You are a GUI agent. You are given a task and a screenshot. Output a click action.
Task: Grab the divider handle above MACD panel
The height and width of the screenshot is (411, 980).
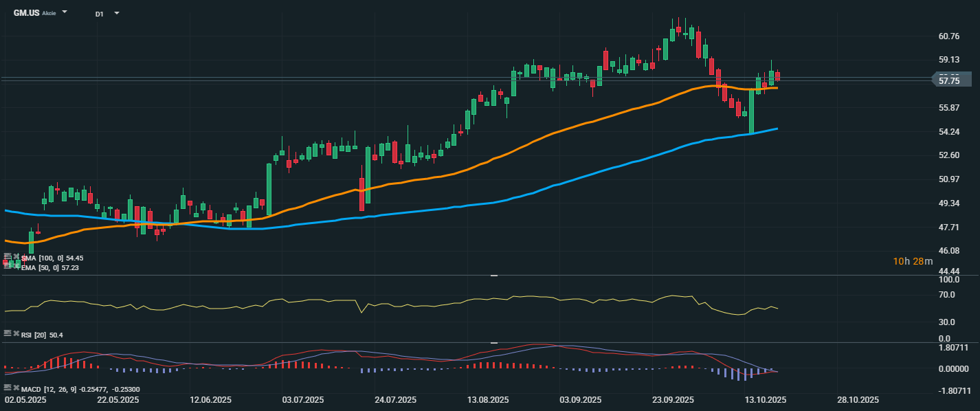(493, 342)
